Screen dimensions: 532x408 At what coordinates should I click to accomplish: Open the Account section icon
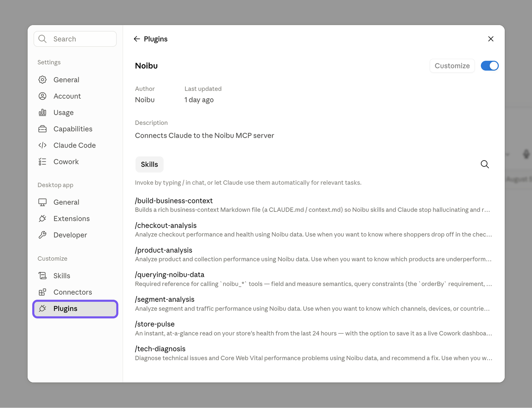(42, 96)
